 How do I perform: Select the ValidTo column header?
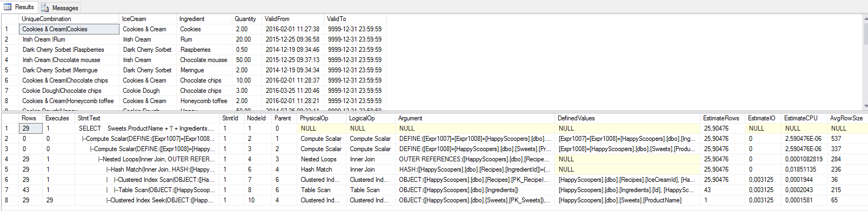click(355, 19)
